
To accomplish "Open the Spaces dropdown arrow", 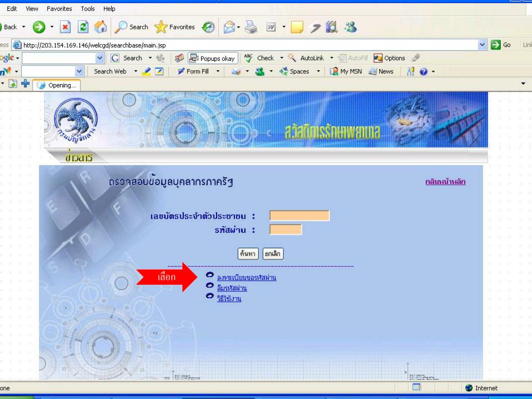I will tap(318, 72).
